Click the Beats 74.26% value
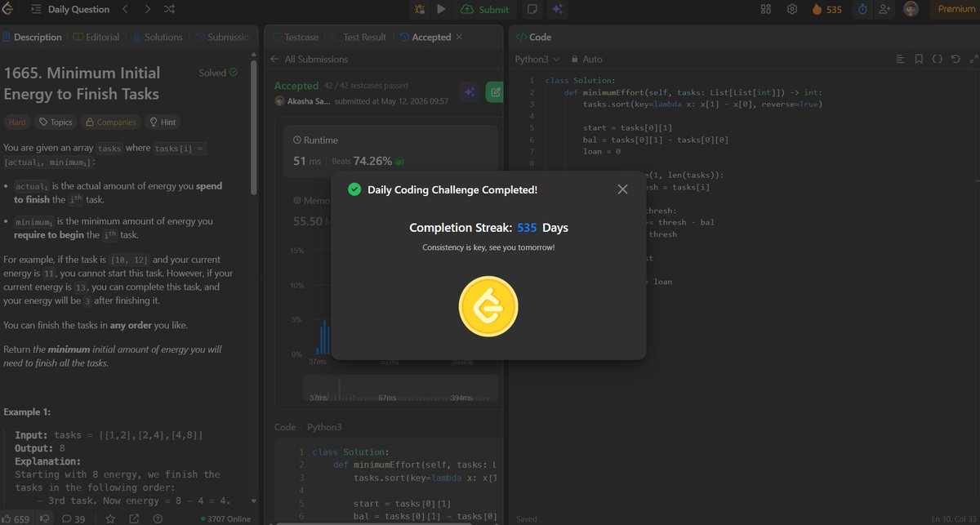Image resolution: width=980 pixels, height=525 pixels. coord(372,161)
